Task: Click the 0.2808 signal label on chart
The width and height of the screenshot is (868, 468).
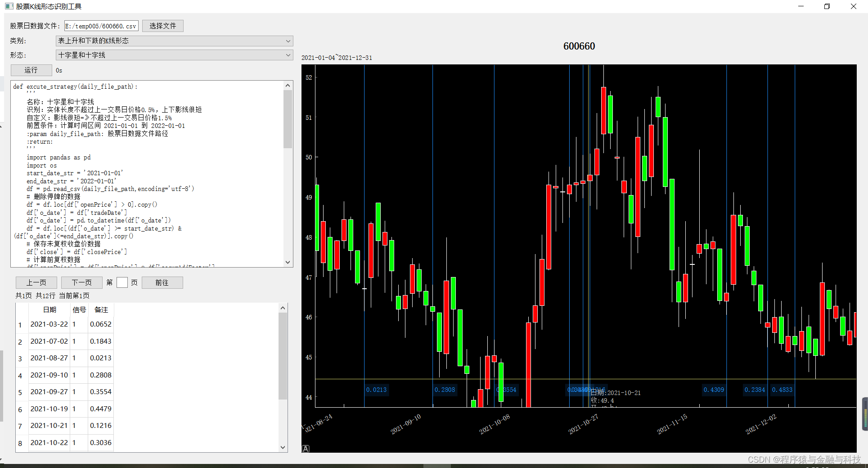Action: pos(445,390)
